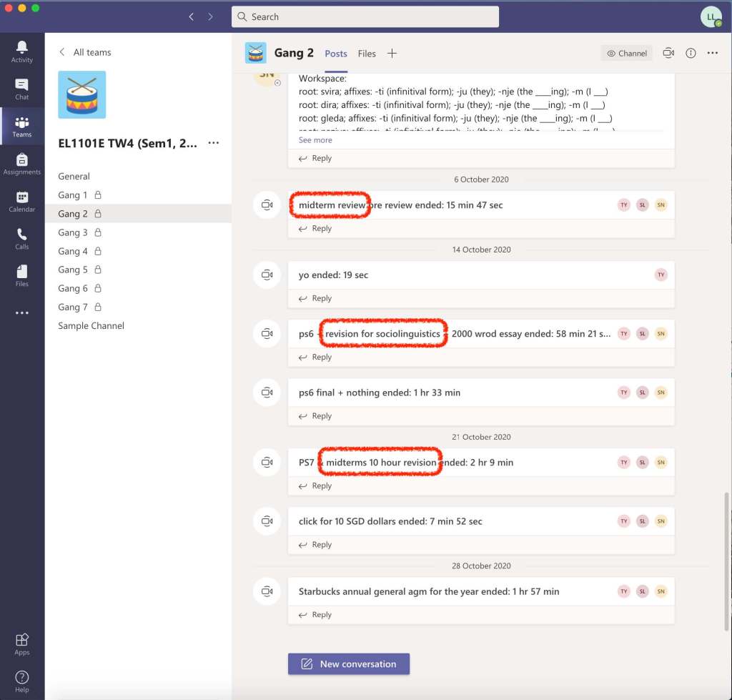Open the Calendar view
Image resolution: width=732 pixels, height=700 pixels.
pos(21,201)
